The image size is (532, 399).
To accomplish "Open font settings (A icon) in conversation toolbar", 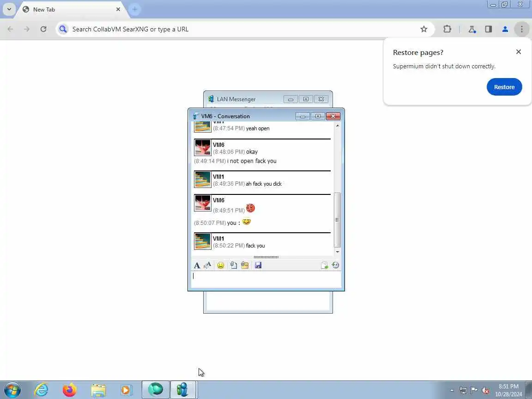I will 197,266.
